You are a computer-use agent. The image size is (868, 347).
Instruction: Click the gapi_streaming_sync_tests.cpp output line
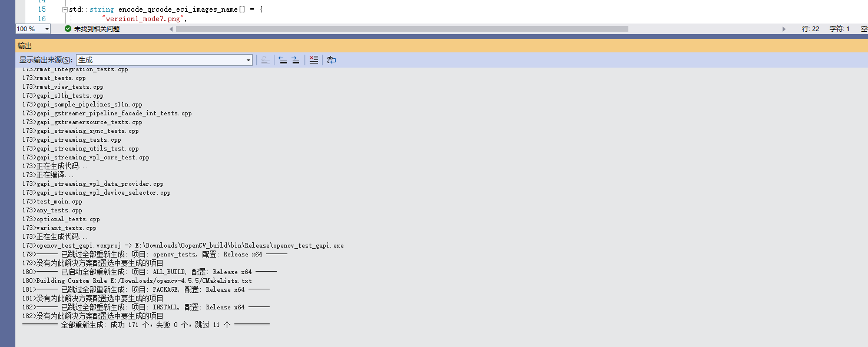[81, 131]
